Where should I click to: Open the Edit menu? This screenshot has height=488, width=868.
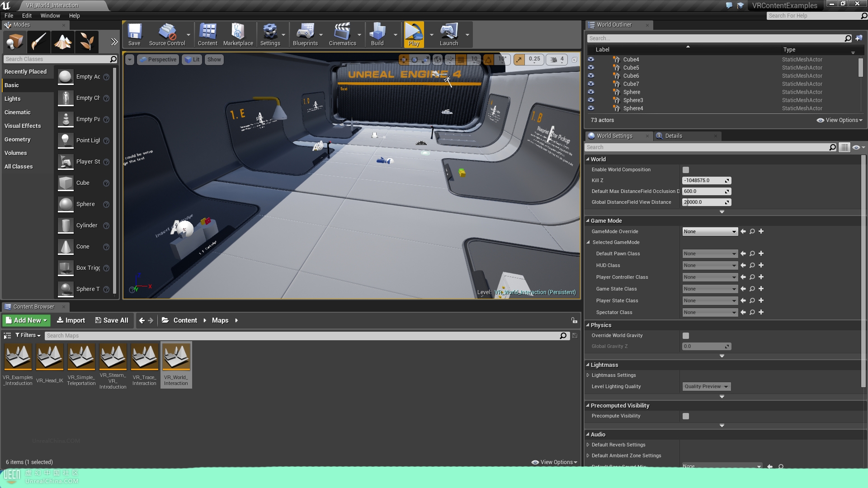click(x=27, y=15)
